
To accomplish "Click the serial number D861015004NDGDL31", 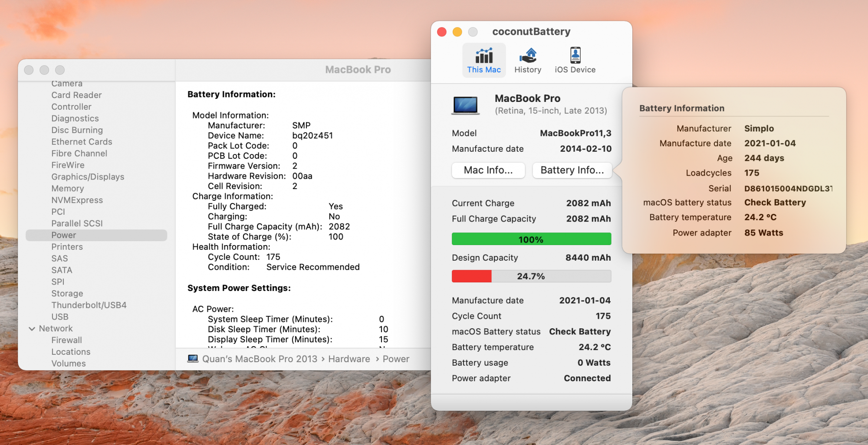I will [x=788, y=188].
